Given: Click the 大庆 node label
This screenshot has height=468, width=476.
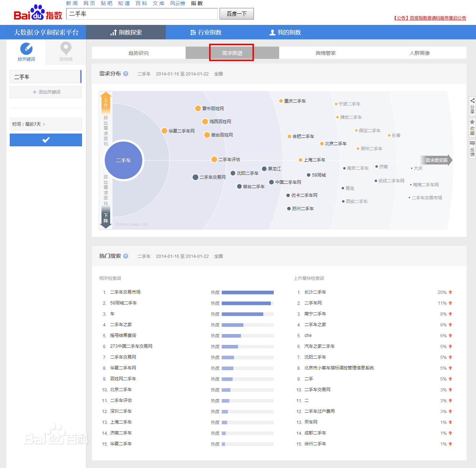Looking at the screenshot, I should coord(418,168).
